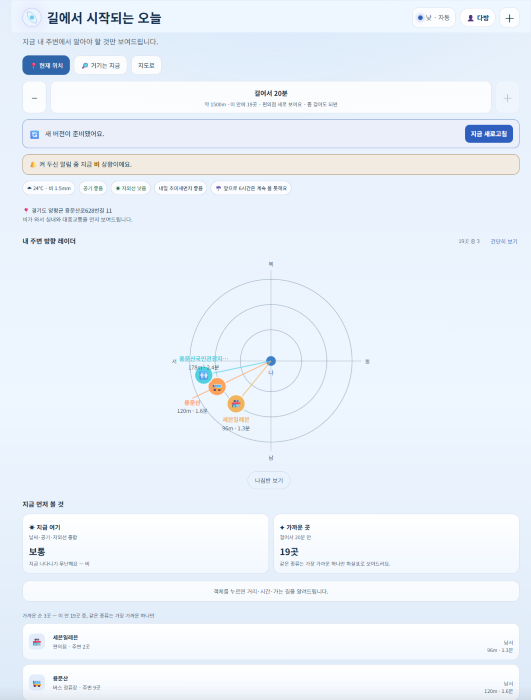This screenshot has height=700, width=531.
Task: Click the rain alert banner text
Action: click(85, 164)
